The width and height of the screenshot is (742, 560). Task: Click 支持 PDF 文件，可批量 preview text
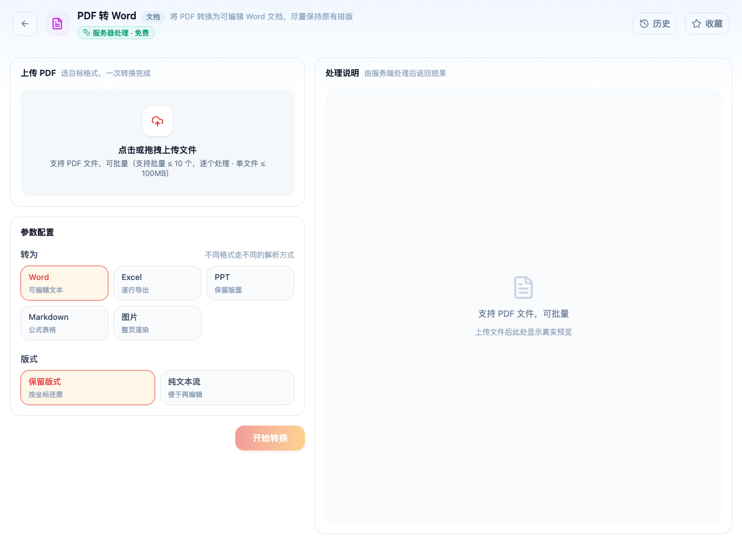click(x=524, y=314)
